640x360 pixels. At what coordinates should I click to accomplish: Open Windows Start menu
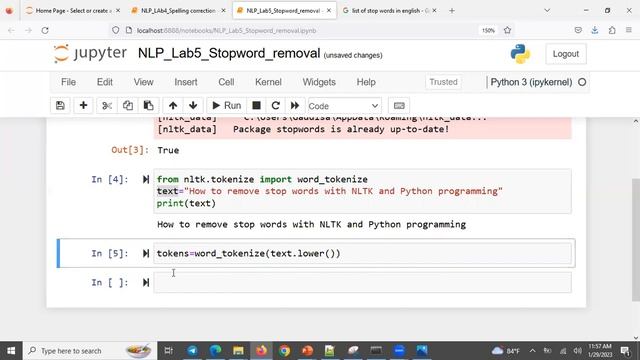tap(11, 351)
